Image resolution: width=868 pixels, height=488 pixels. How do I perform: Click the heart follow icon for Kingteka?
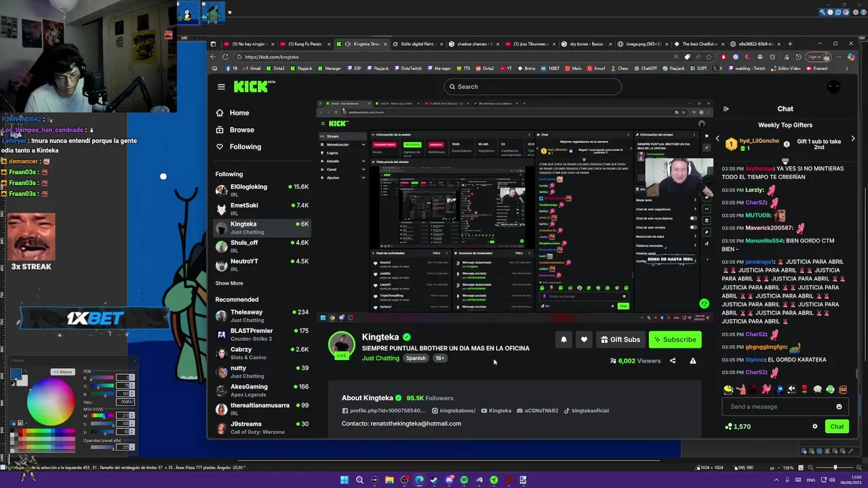point(584,340)
